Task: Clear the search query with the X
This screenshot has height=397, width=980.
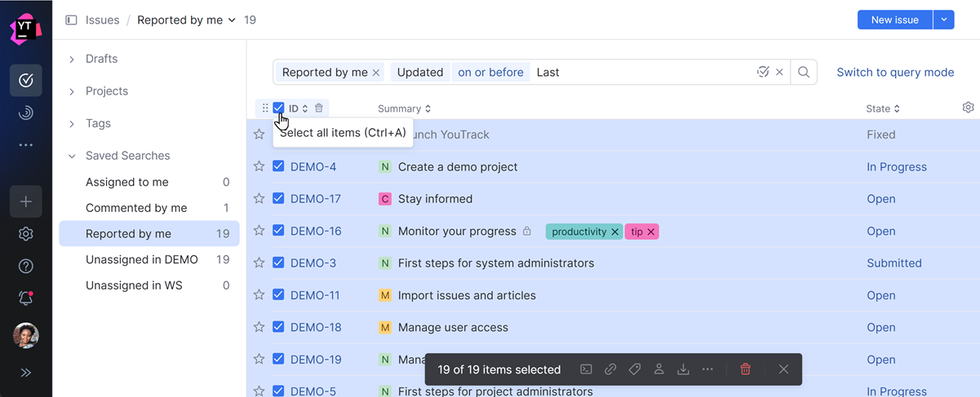Action: [779, 73]
